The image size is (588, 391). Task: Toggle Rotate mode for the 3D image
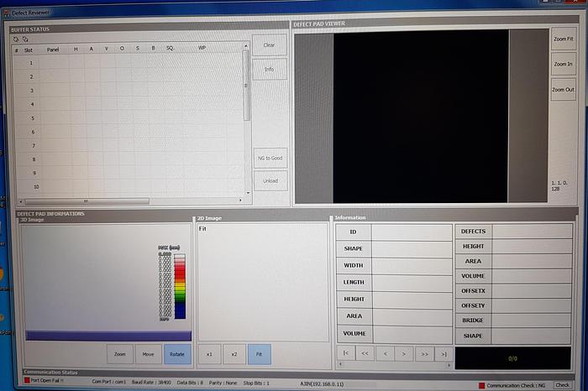[177, 354]
